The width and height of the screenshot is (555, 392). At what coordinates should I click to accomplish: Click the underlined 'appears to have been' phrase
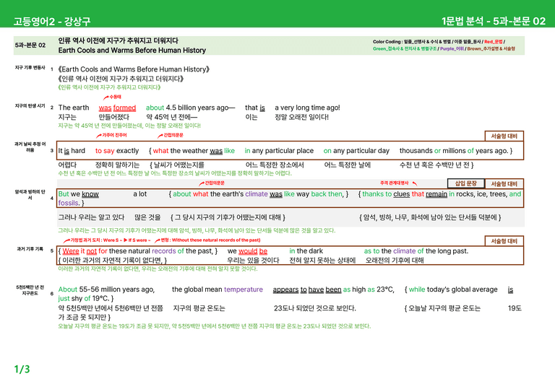307,289
